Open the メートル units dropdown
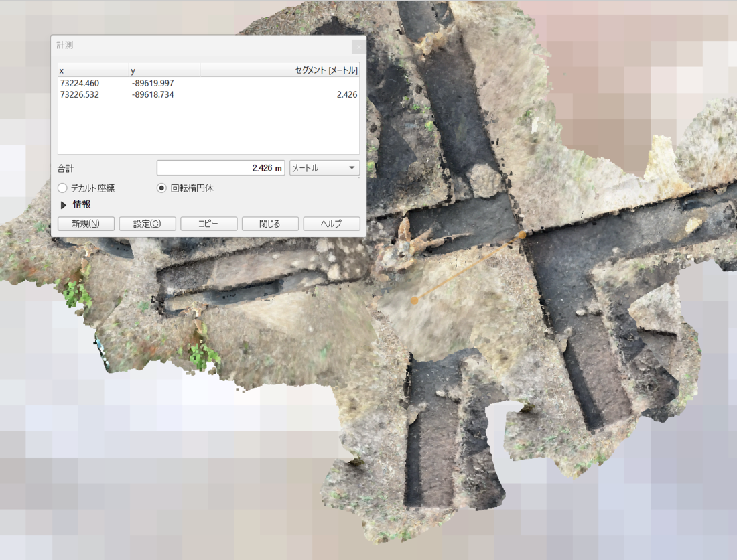 pos(324,168)
